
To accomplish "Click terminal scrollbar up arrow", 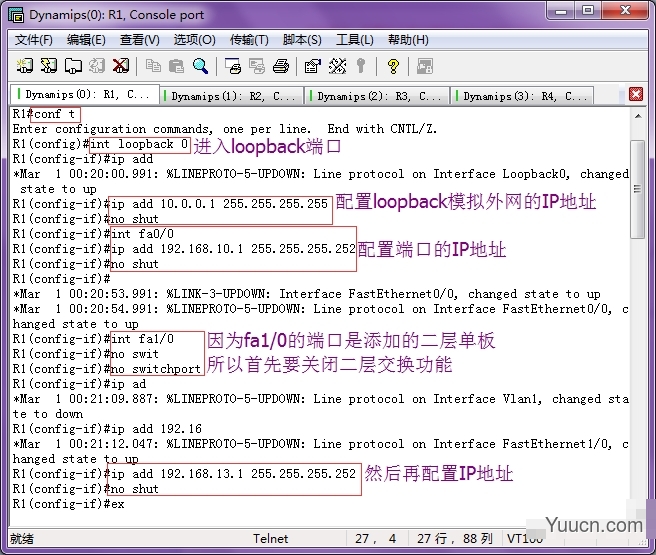I will point(638,116).
